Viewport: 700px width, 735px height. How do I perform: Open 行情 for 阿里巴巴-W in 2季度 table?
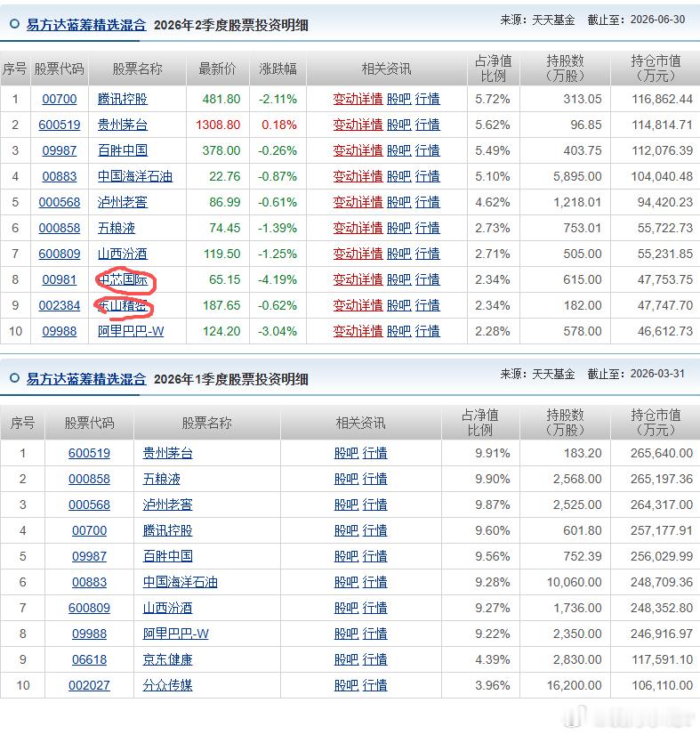[428, 331]
